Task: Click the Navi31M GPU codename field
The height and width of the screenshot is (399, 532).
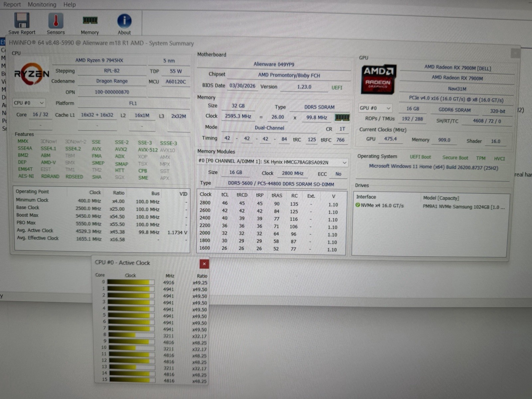Action: point(457,89)
